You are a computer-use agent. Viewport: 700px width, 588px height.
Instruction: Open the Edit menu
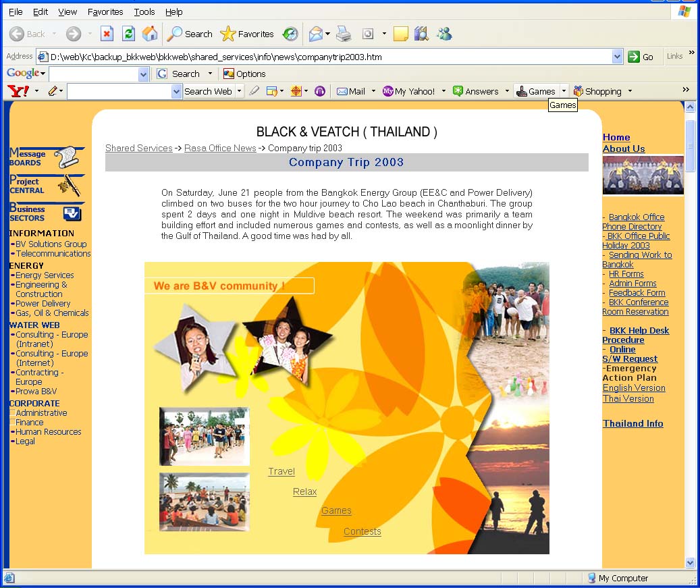41,12
